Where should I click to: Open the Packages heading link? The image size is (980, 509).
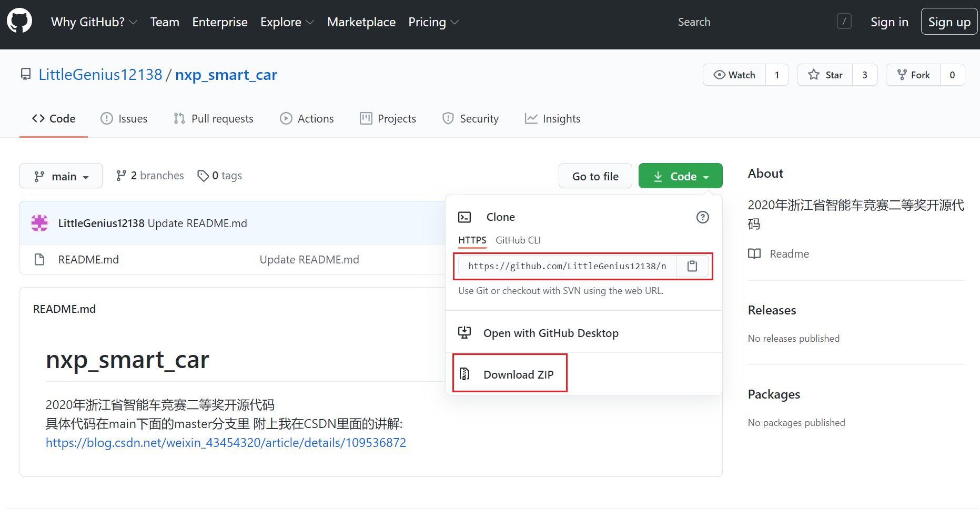tap(774, 394)
